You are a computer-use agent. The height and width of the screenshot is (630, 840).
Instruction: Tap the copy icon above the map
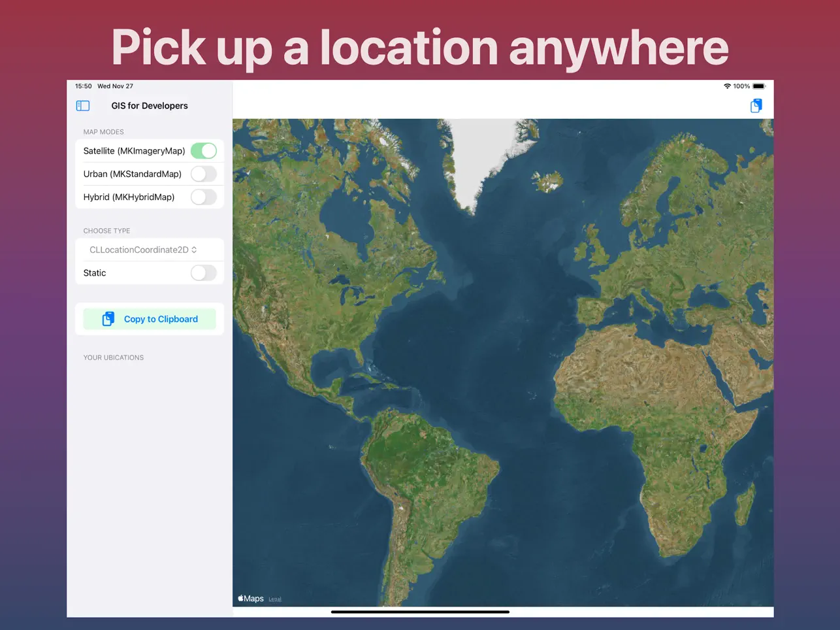756,105
